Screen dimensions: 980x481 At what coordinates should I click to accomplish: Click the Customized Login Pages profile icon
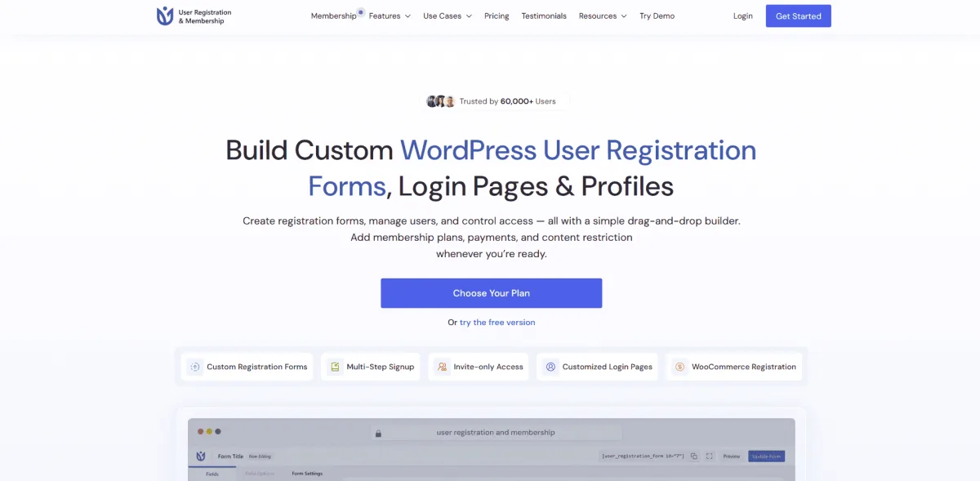(550, 367)
